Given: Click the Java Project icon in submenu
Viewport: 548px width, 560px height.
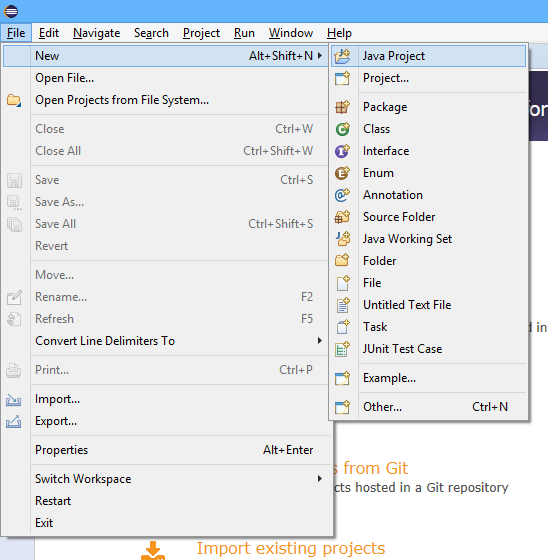Looking at the screenshot, I should 343,56.
